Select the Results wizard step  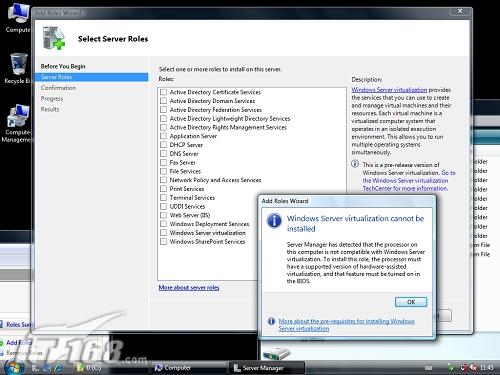click(x=50, y=109)
